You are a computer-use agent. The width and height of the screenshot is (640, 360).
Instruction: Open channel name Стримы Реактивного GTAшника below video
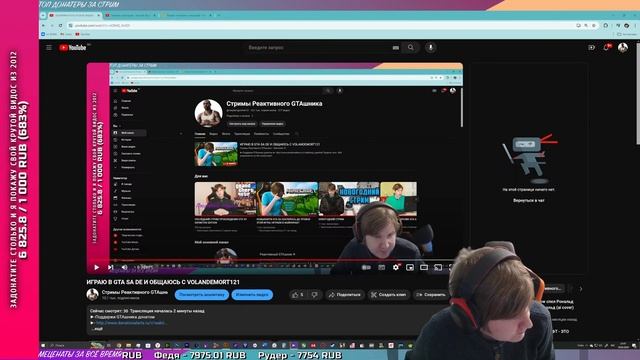[135, 292]
